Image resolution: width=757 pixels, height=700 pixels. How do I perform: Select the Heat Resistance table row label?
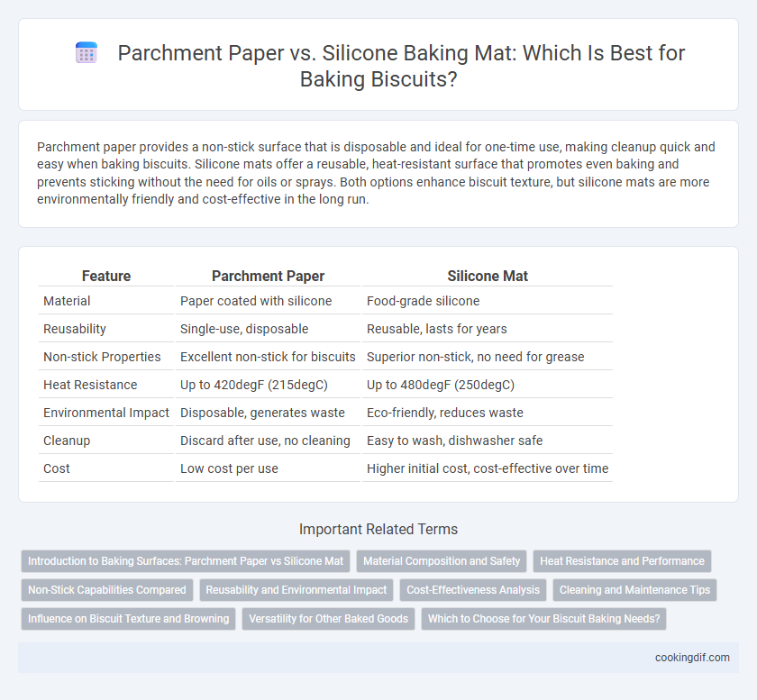coord(90,385)
